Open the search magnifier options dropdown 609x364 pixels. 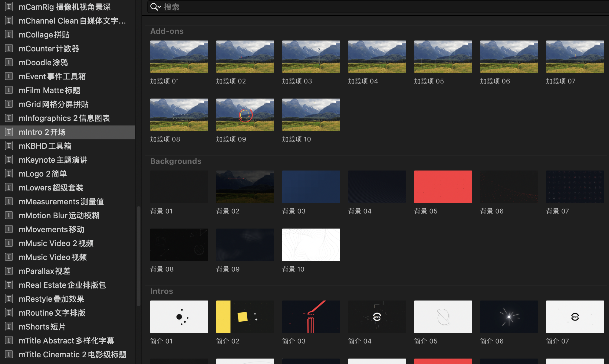click(156, 7)
